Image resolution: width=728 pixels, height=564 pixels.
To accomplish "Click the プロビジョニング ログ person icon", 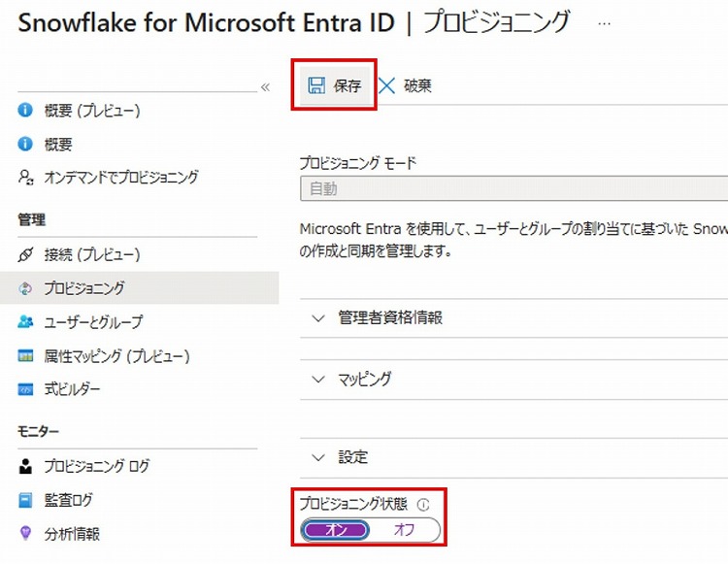I will (26, 466).
